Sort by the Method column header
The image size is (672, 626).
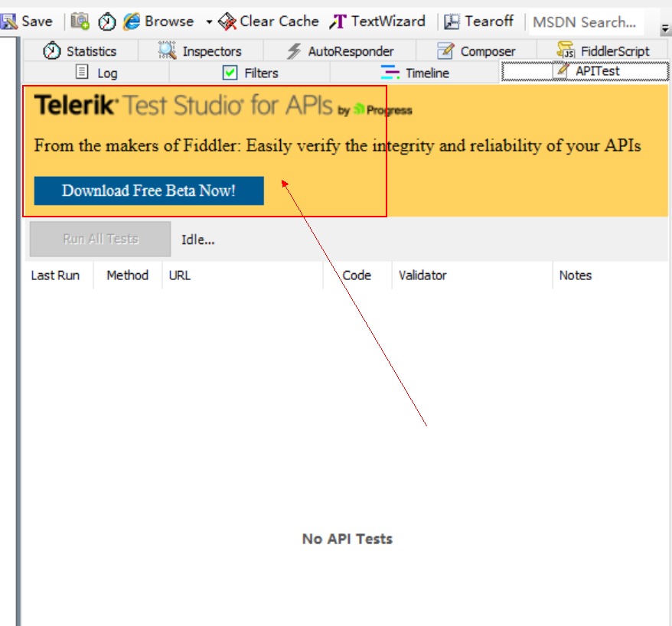(x=127, y=275)
